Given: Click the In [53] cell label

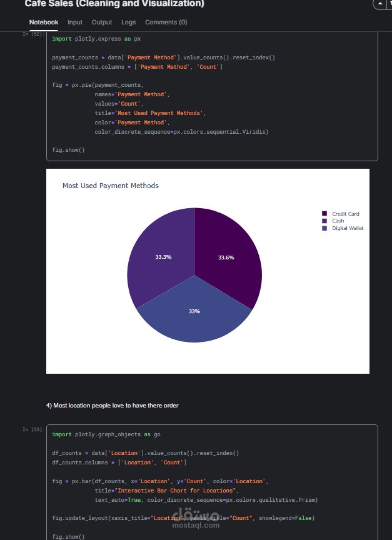Looking at the screenshot, I should (x=34, y=429).
